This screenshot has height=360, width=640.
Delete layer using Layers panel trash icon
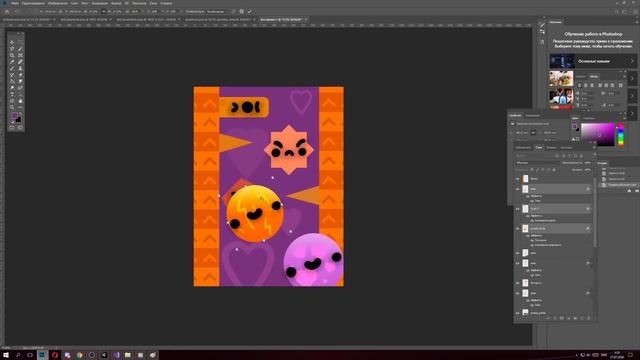[589, 318]
